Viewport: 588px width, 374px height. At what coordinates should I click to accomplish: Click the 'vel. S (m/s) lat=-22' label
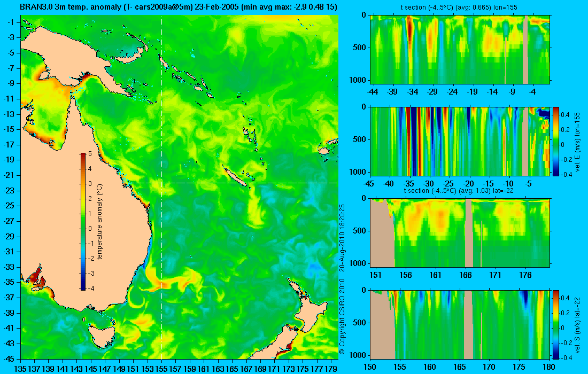tap(577, 324)
